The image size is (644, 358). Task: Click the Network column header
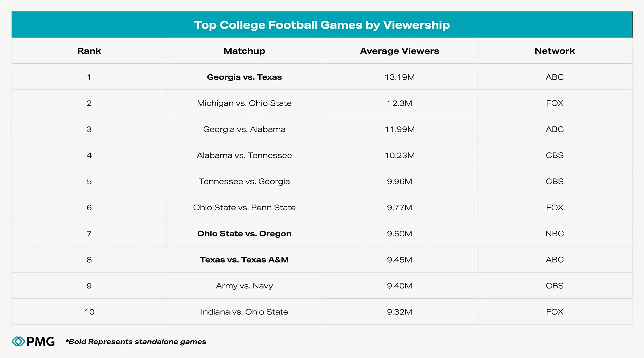click(554, 51)
